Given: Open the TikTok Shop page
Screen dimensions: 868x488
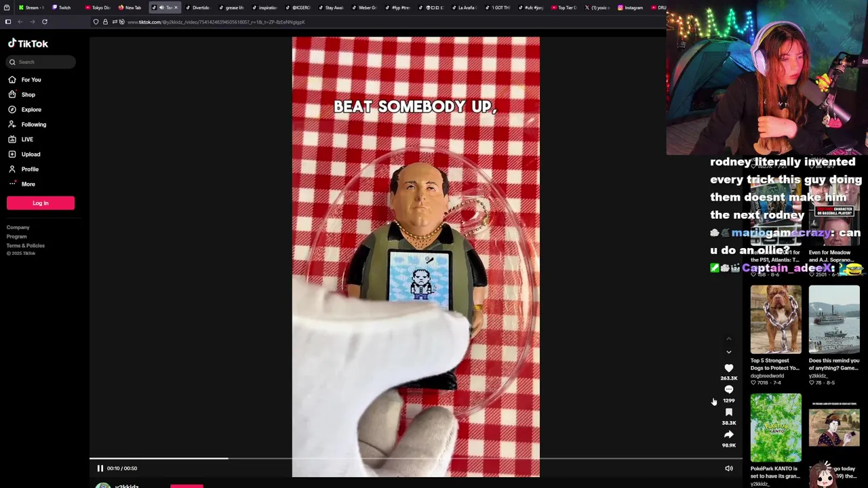Looking at the screenshot, I should (22, 94).
